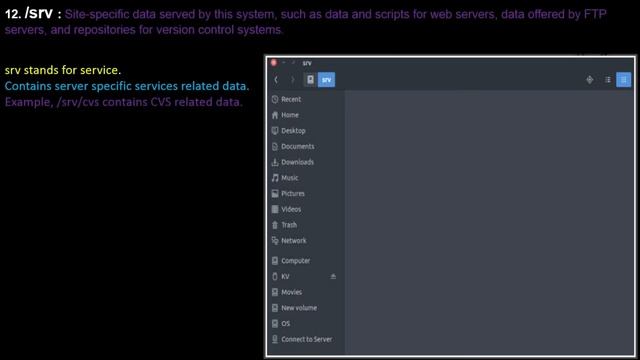The height and width of the screenshot is (360, 640).
Task: Click the Movies drive icon
Action: 275,292
